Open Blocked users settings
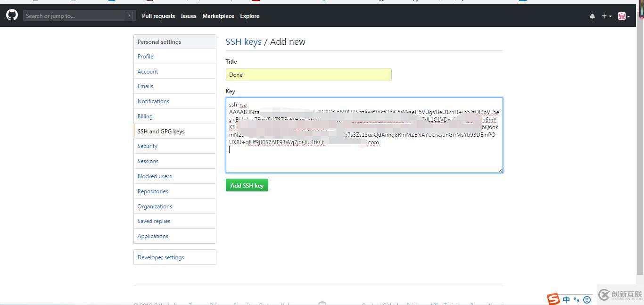Screen dimensions: 644x305 click(x=175, y=176)
